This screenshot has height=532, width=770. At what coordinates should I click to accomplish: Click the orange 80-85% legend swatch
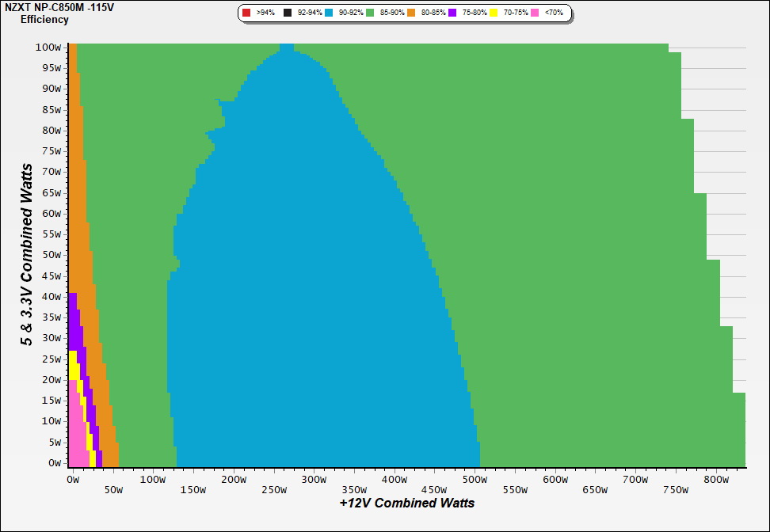(x=412, y=13)
